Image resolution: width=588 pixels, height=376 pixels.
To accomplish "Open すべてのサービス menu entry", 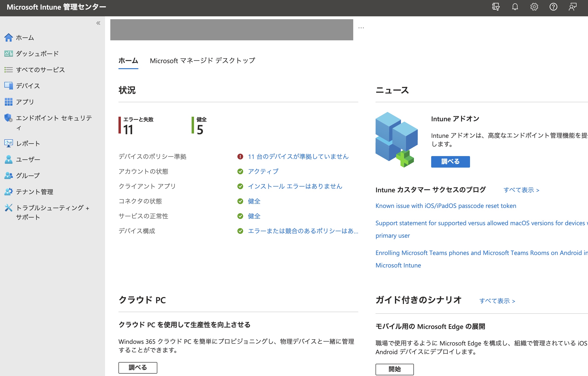I will tap(40, 70).
